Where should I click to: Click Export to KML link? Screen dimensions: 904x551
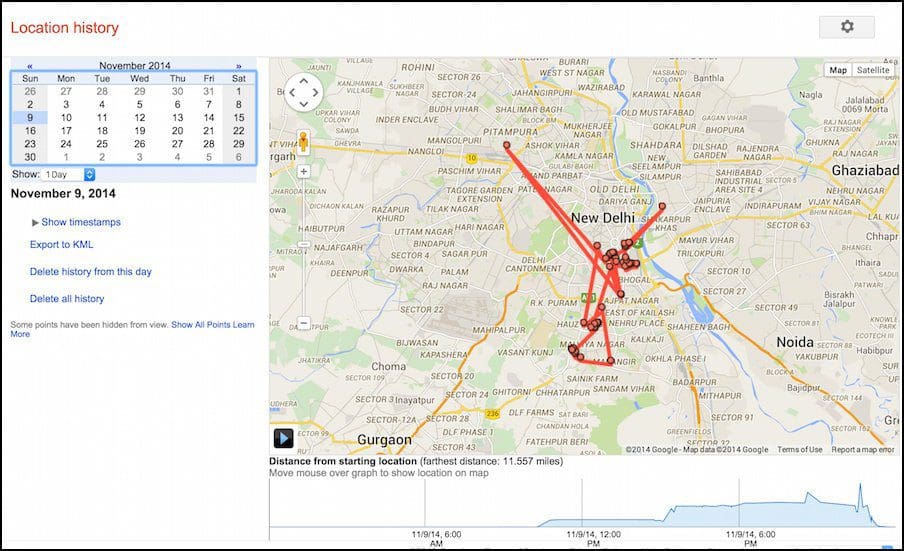coord(62,244)
